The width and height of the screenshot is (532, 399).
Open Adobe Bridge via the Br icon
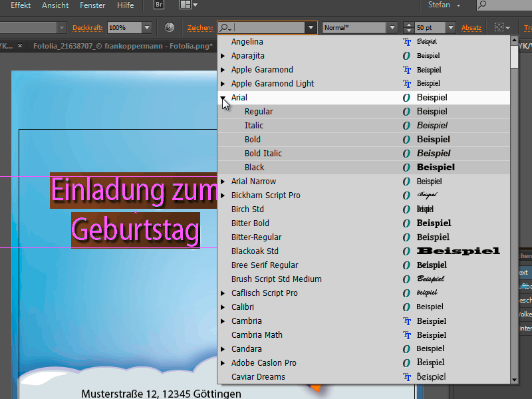(x=159, y=5)
